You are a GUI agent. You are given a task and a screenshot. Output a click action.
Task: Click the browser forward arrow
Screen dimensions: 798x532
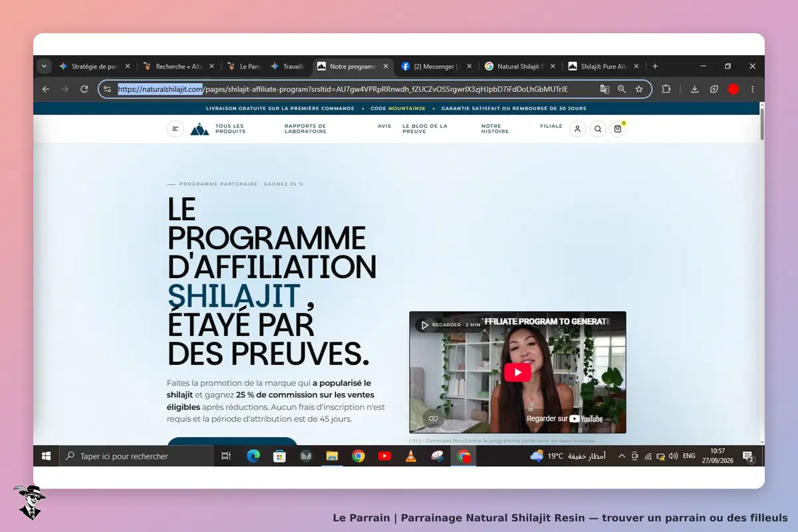65,89
